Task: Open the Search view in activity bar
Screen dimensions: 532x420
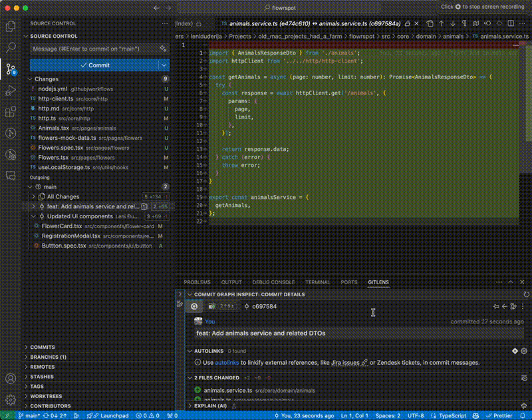Action: [11, 47]
